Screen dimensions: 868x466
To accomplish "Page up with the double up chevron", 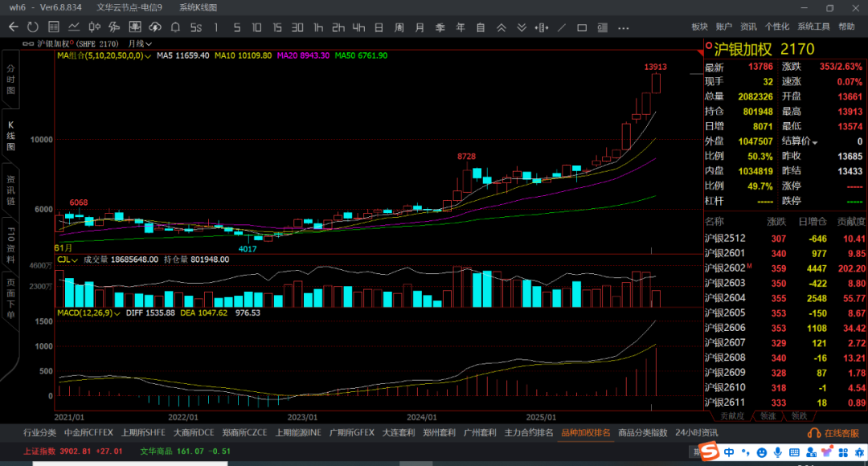I will click(x=501, y=27).
